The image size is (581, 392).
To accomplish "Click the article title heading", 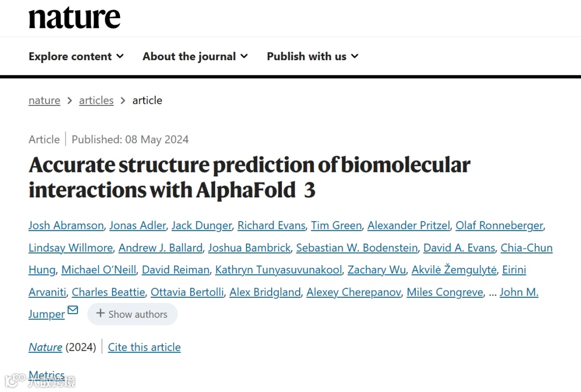I will tap(249, 177).
